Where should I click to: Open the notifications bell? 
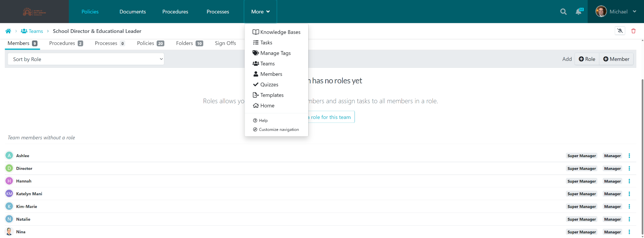579,12
